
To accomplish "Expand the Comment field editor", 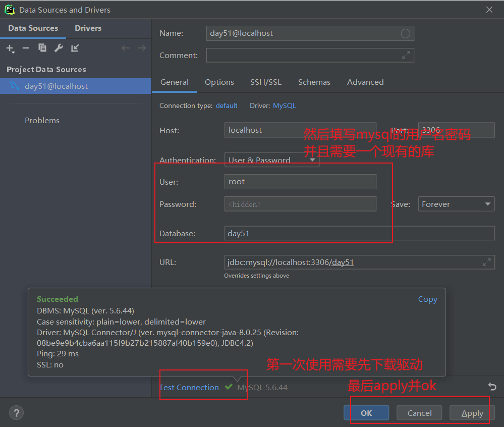I will 406,56.
